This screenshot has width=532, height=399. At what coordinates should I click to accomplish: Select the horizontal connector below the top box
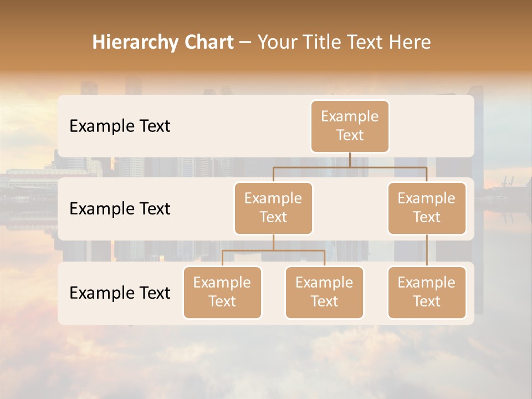pos(350,166)
